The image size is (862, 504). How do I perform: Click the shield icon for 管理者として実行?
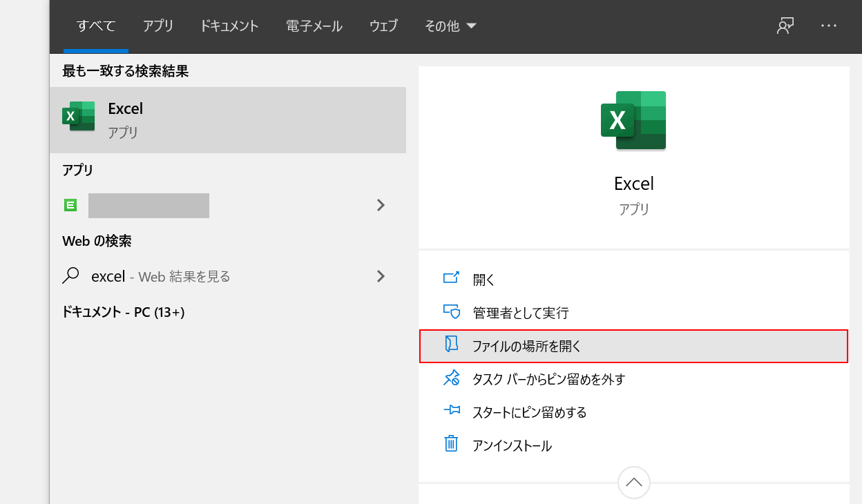[452, 312]
